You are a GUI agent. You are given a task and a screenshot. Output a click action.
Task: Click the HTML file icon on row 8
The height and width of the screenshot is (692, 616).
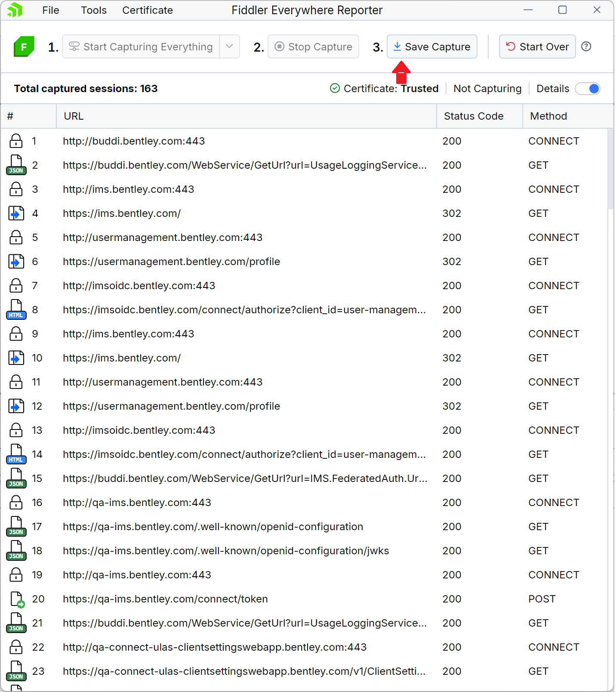pyautogui.click(x=16, y=309)
